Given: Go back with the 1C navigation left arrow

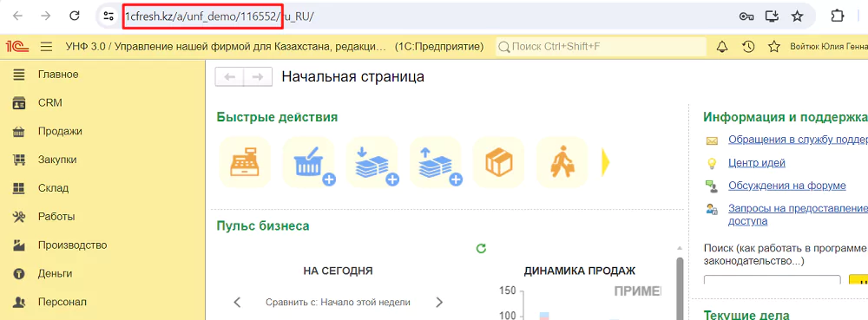Looking at the screenshot, I should 229,77.
